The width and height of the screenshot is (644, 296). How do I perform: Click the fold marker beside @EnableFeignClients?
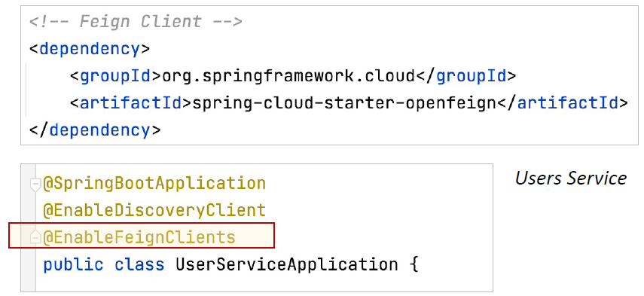[35, 237]
